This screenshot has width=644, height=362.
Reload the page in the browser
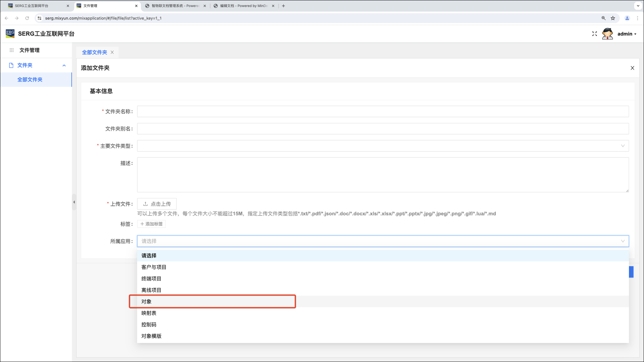click(27, 18)
